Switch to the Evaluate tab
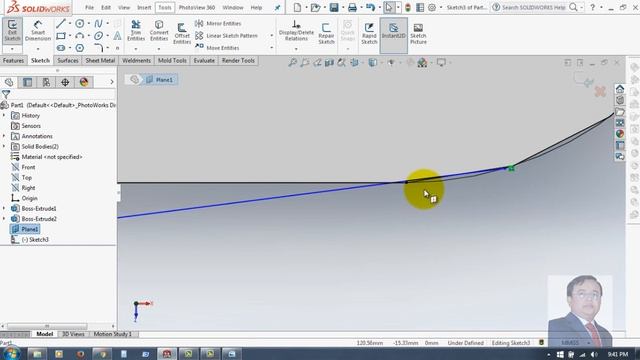 (x=204, y=61)
